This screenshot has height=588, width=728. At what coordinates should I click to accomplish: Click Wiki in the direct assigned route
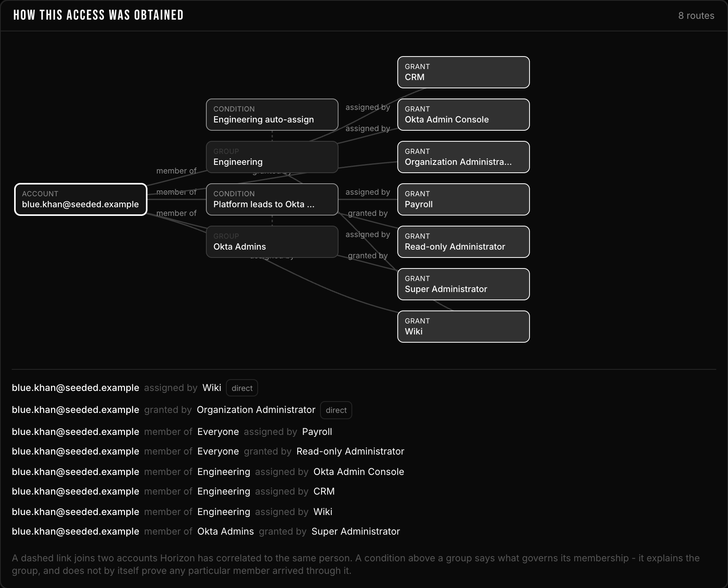click(x=212, y=388)
